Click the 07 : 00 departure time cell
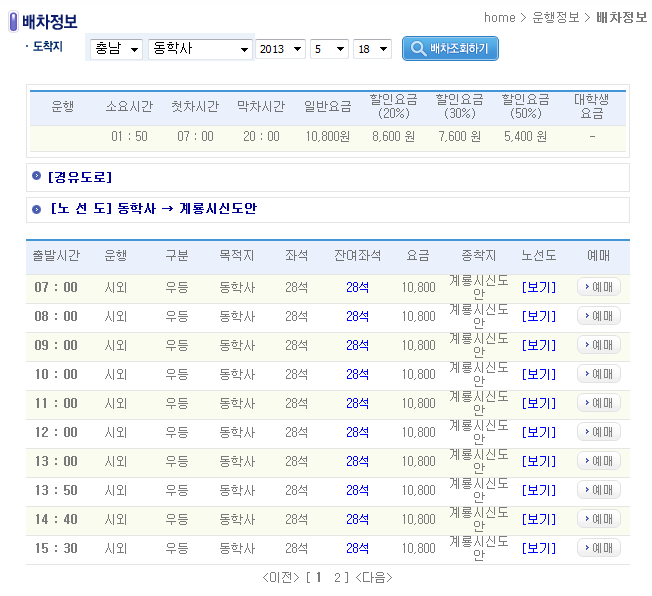The height and width of the screenshot is (596, 652). 56,287
